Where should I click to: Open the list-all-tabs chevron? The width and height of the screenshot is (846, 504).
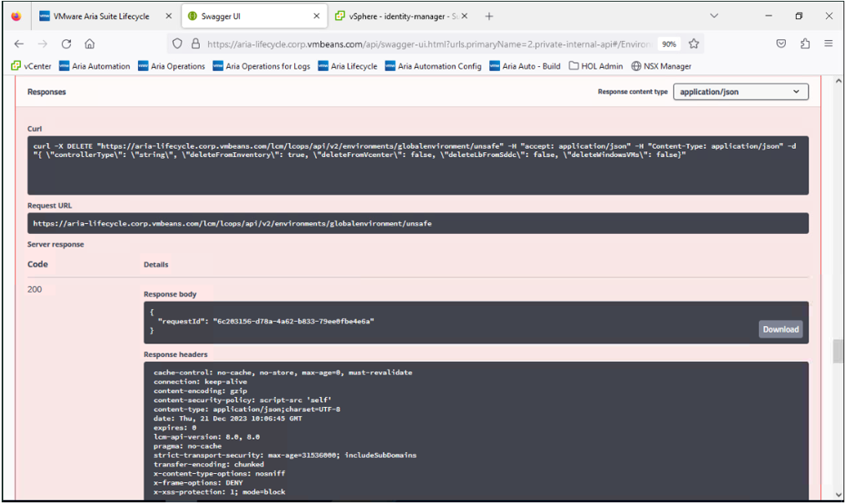point(715,16)
